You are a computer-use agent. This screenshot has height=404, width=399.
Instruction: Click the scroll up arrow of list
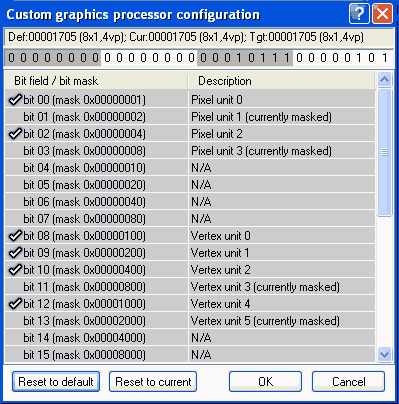click(x=384, y=80)
